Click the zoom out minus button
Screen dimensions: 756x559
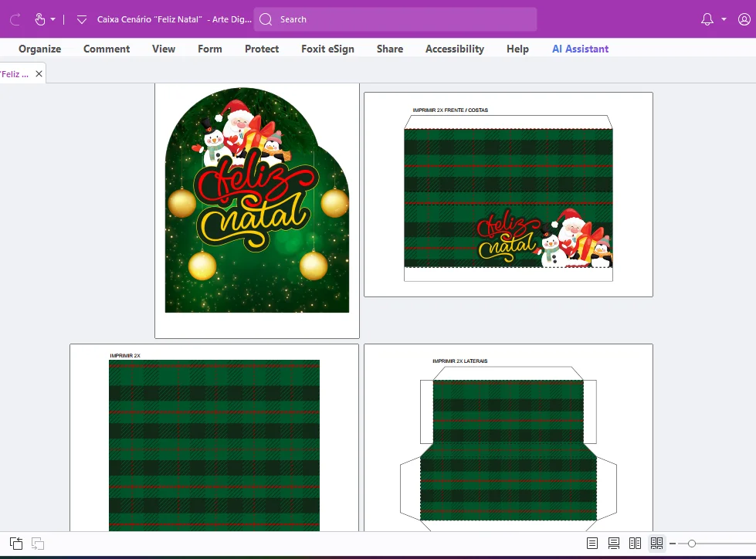point(673,544)
